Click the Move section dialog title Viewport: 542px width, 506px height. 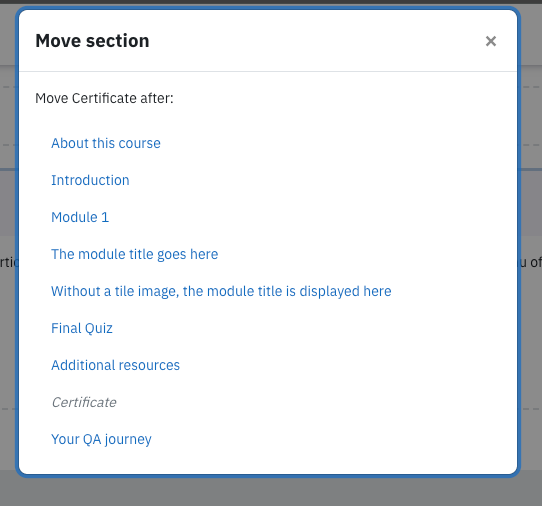[x=92, y=40]
